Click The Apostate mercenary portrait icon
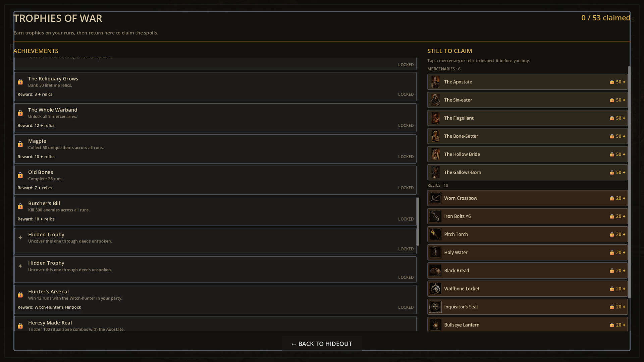The width and height of the screenshot is (644, 362). [x=435, y=82]
